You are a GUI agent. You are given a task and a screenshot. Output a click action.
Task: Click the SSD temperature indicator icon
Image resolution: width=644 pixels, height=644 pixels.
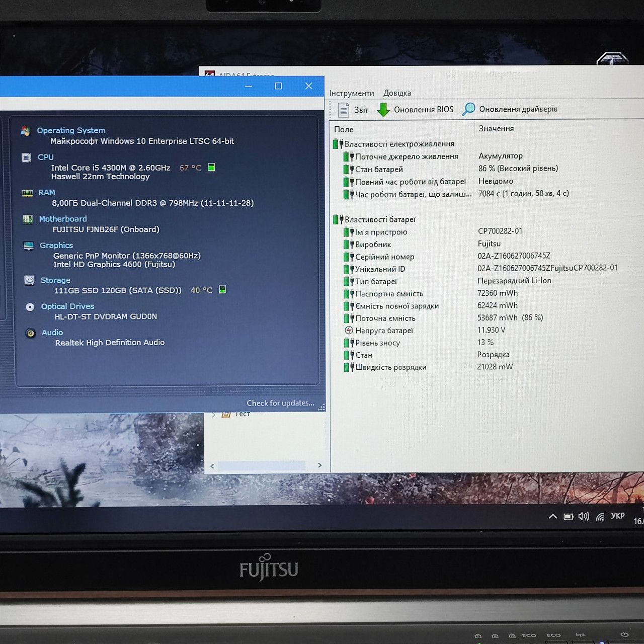[222, 289]
